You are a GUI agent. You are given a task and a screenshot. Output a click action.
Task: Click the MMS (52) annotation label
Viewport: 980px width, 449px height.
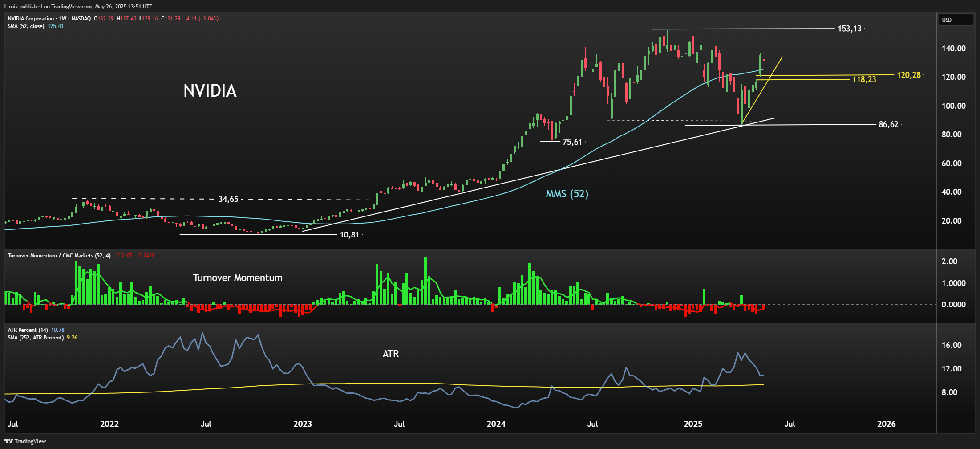pos(567,194)
